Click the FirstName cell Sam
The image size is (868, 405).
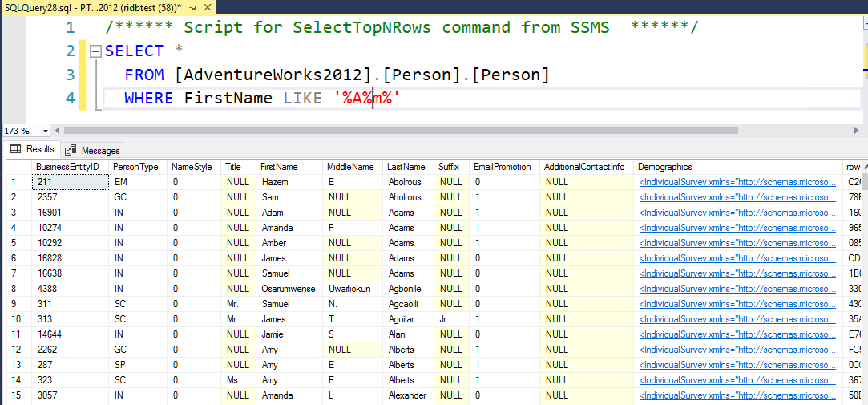click(289, 197)
